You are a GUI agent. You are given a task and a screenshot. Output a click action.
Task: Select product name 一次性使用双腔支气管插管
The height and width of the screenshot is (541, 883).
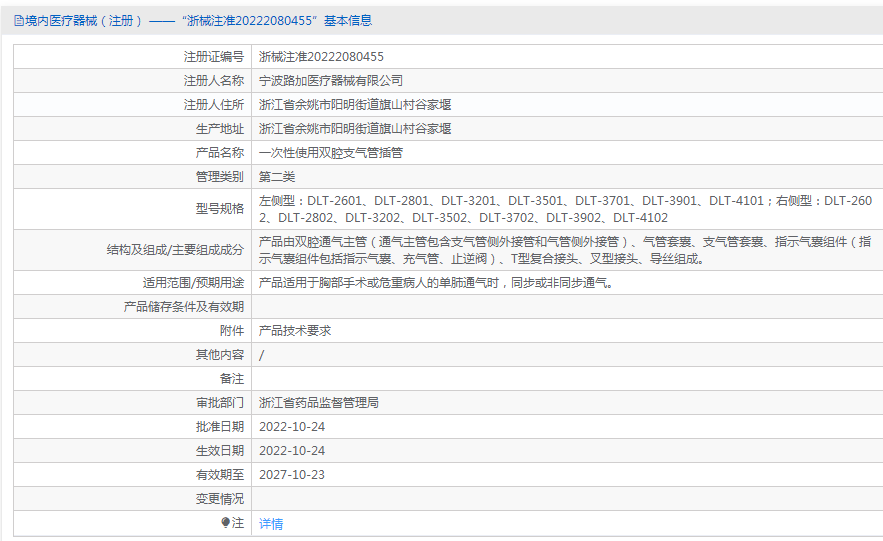tap(331, 153)
